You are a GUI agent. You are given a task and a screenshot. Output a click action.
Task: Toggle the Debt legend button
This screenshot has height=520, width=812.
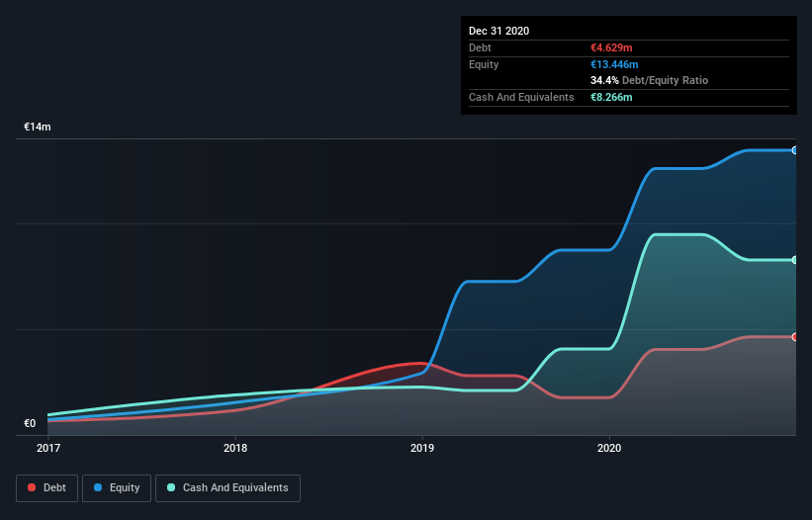tap(47, 488)
